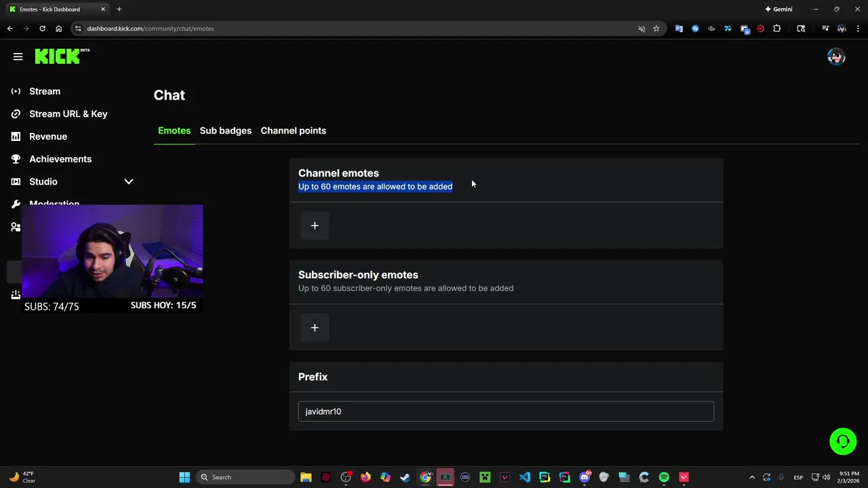868x488 pixels.
Task: Open the 7TV extension icon
Action: click(x=728, y=28)
